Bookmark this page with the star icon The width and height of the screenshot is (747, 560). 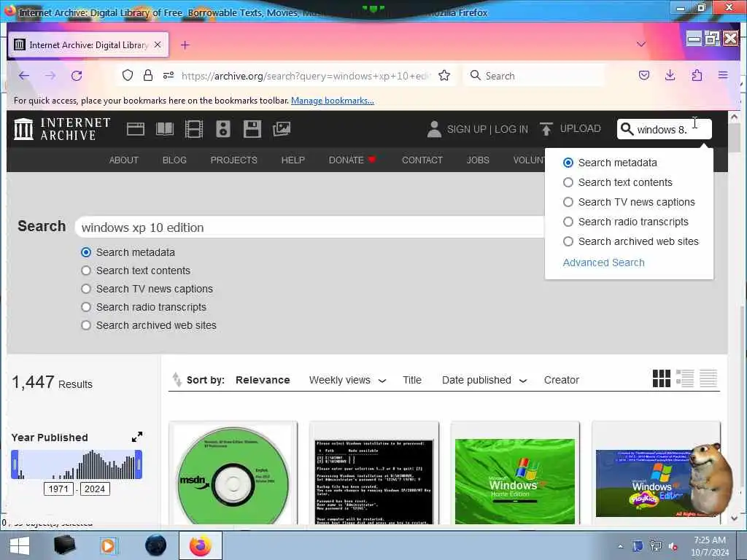[444, 75]
